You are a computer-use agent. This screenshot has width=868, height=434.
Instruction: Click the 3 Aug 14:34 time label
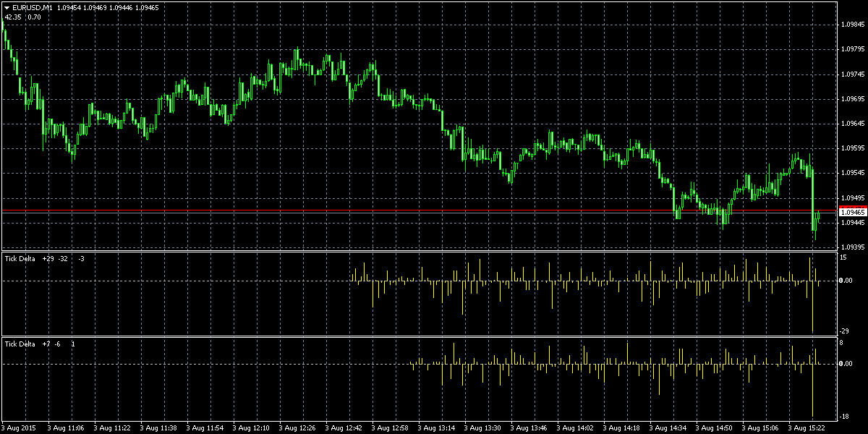pos(668,427)
